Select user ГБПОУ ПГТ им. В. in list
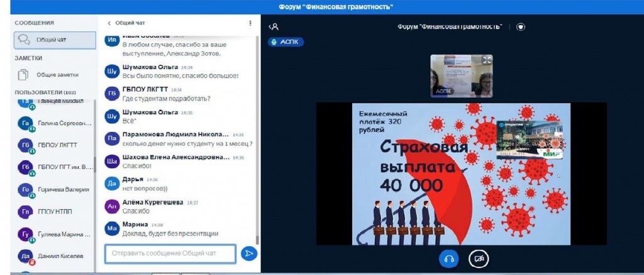Viewport: 644px width, 275px height. (x=55, y=167)
